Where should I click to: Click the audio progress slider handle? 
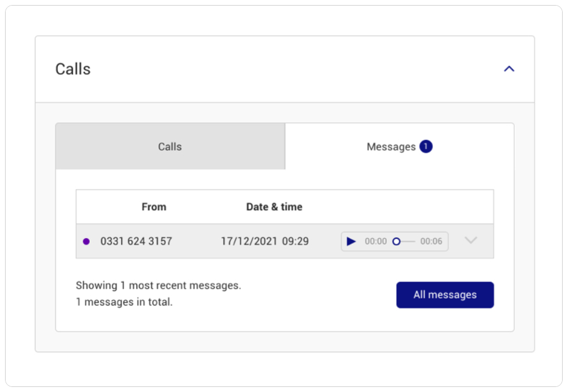pyautogui.click(x=396, y=241)
